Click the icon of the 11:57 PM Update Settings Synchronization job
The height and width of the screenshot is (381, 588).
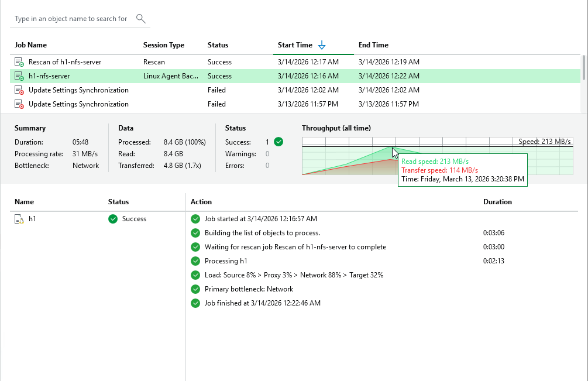pos(19,104)
